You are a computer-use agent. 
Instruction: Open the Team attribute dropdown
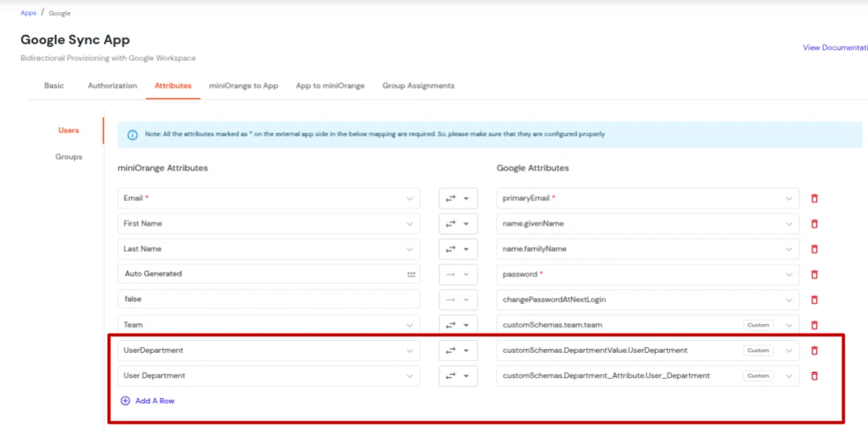pos(269,326)
